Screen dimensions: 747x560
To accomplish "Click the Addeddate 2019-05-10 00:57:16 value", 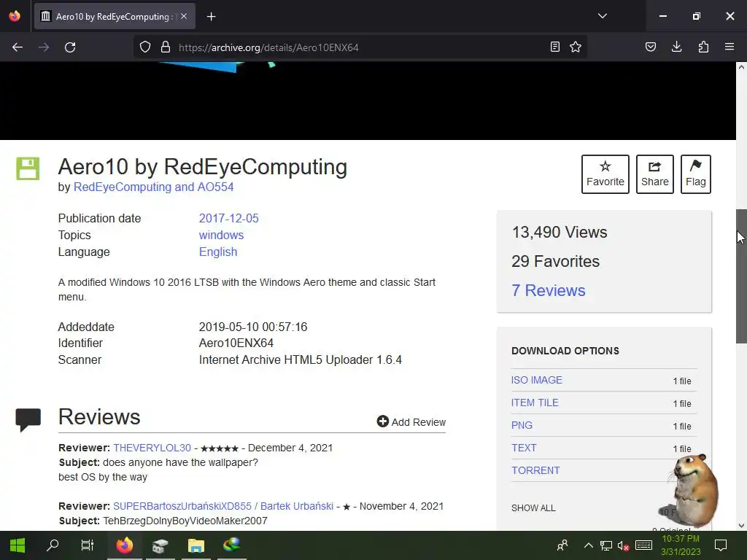I will point(253,327).
